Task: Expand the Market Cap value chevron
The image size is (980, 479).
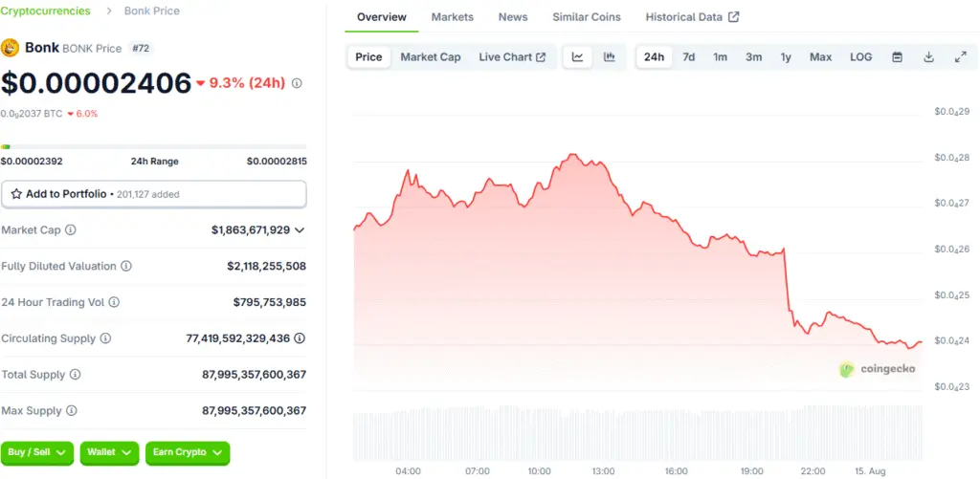Action: point(300,229)
